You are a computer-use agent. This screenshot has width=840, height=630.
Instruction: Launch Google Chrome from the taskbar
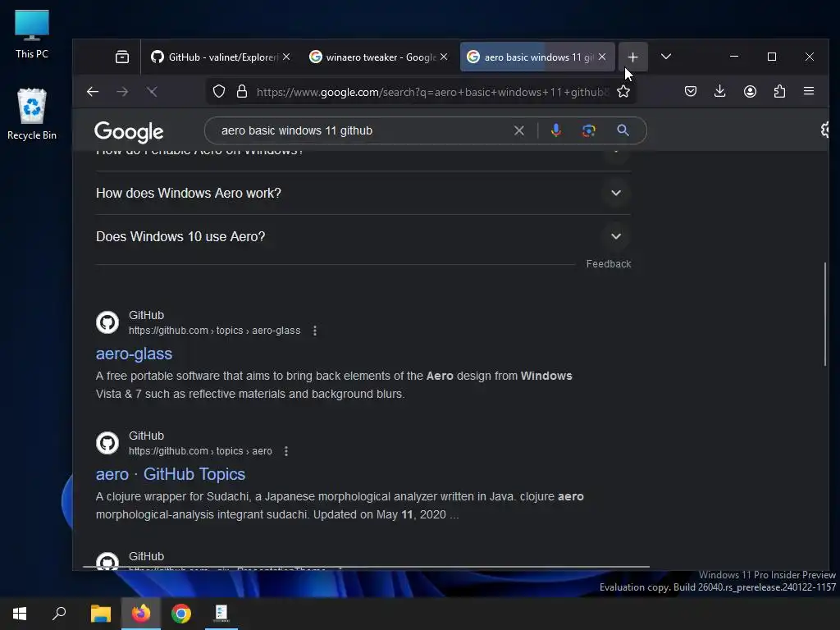[x=181, y=614]
